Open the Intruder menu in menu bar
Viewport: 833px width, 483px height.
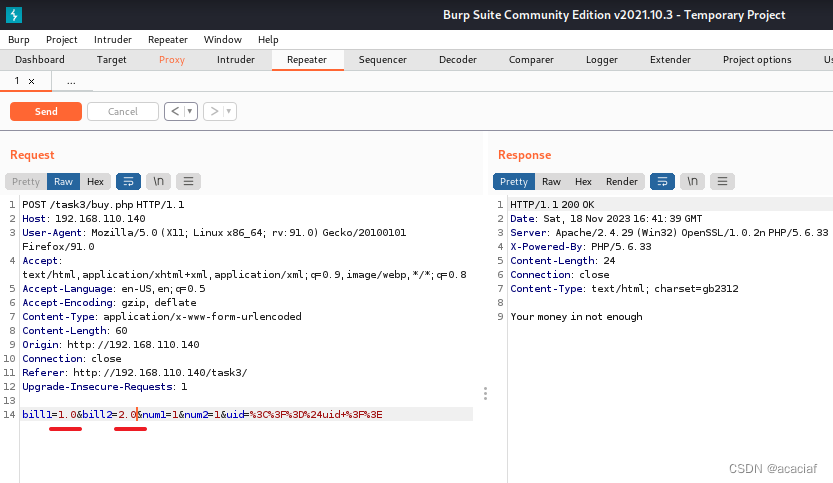113,40
